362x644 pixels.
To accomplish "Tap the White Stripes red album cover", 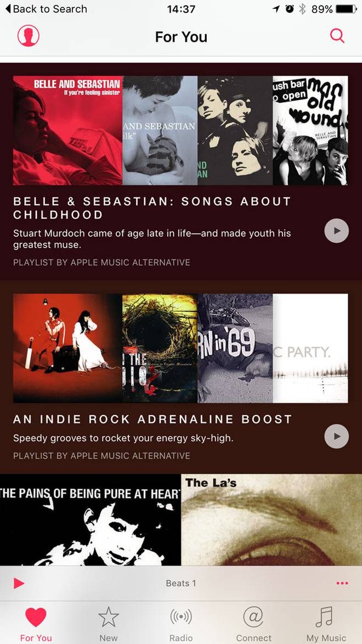I will pos(67,348).
